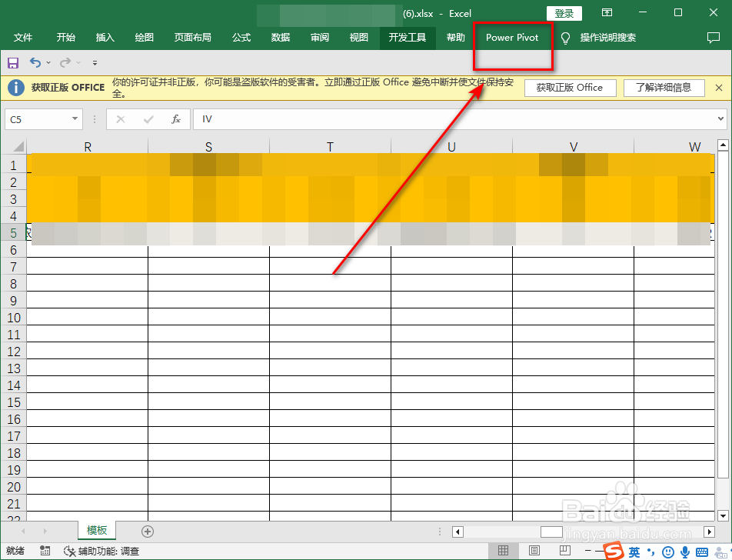Open the 文件 menu
The image size is (732, 560).
[x=23, y=38]
